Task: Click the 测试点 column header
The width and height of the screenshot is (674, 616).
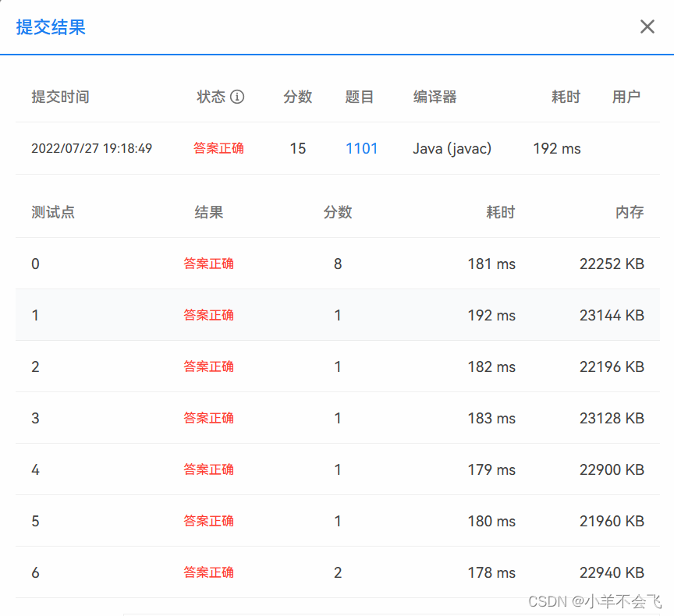Action: tap(53, 212)
